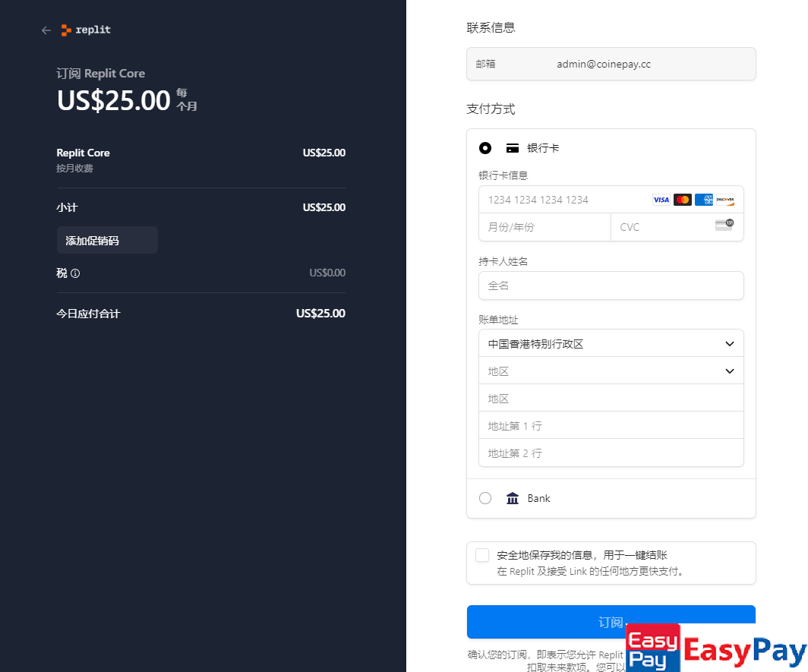The width and height of the screenshot is (808, 672).
Task: Click the Replit logo
Action: [x=86, y=30]
